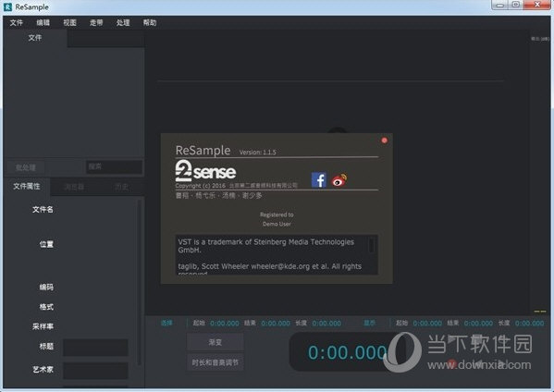Click the 采样率 property label

tap(43, 326)
